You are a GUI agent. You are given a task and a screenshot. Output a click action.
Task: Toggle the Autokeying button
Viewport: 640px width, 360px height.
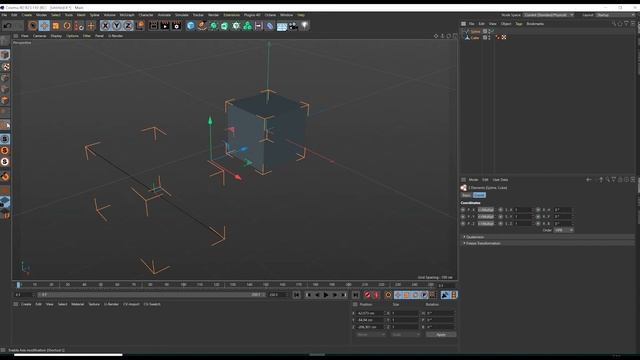point(376,295)
